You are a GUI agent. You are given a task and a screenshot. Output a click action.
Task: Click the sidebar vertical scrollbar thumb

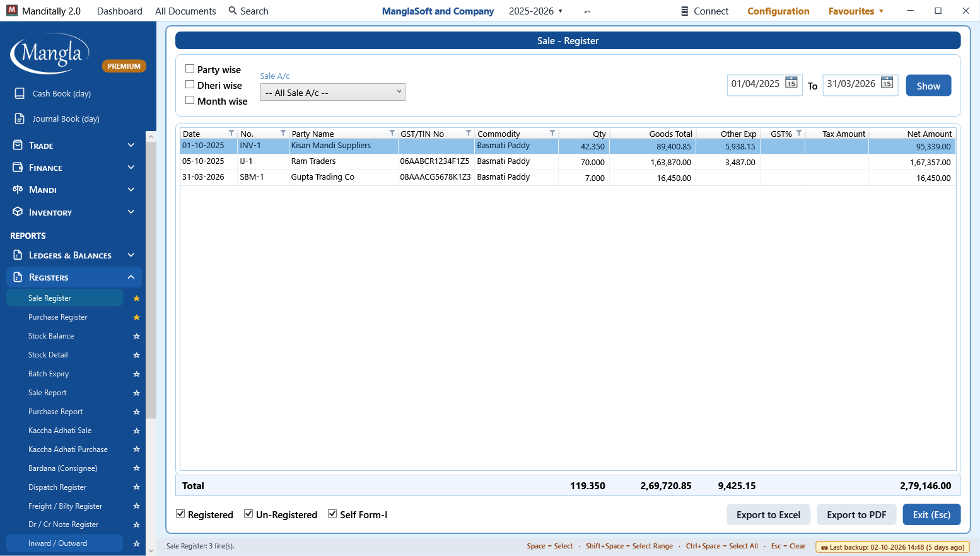[151, 280]
